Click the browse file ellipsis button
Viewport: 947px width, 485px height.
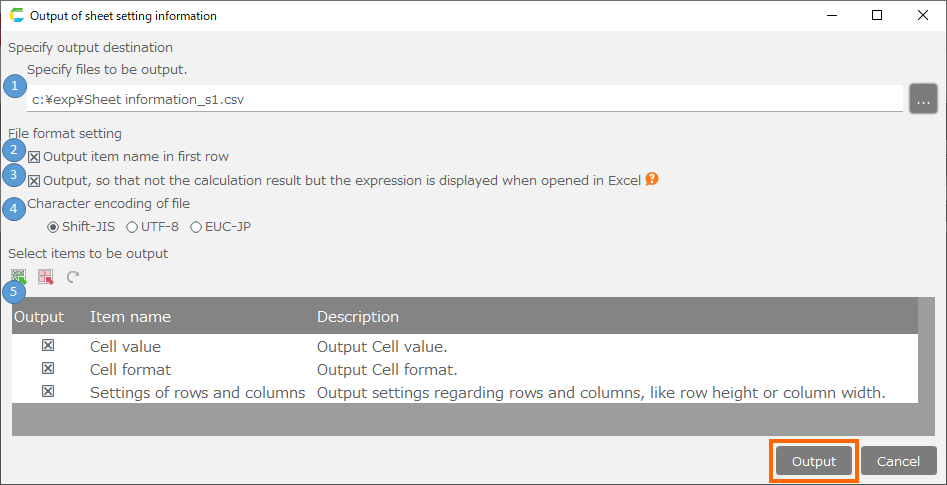tap(923, 99)
